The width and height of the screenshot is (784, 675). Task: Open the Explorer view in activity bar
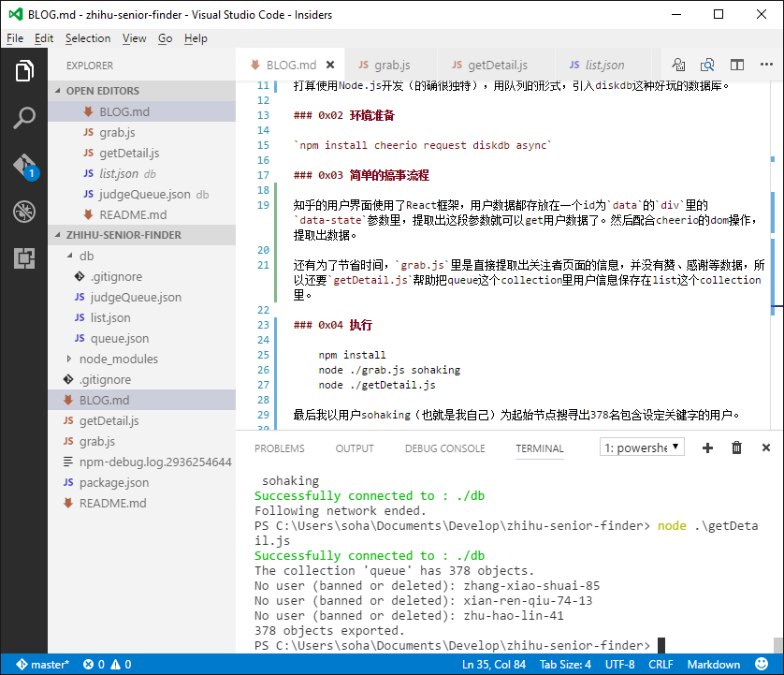coord(24,70)
